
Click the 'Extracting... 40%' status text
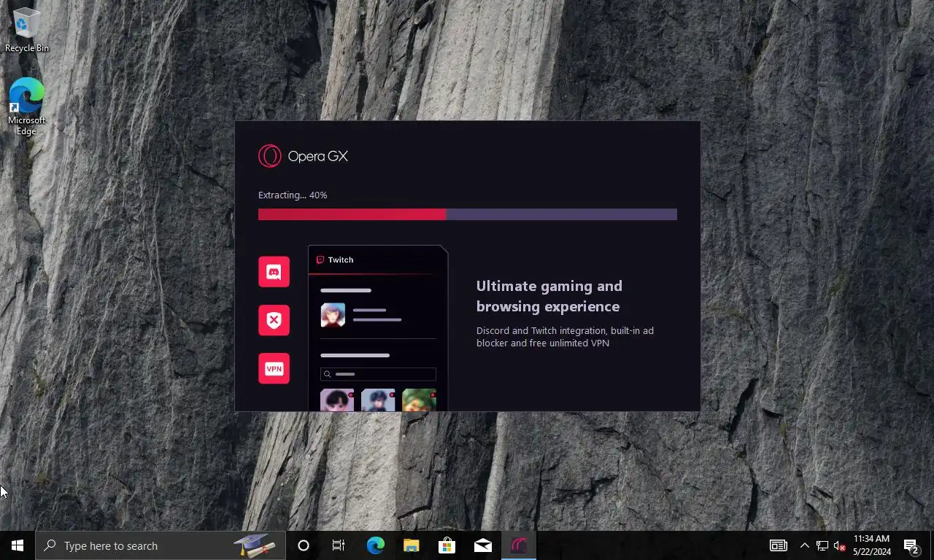[293, 195]
